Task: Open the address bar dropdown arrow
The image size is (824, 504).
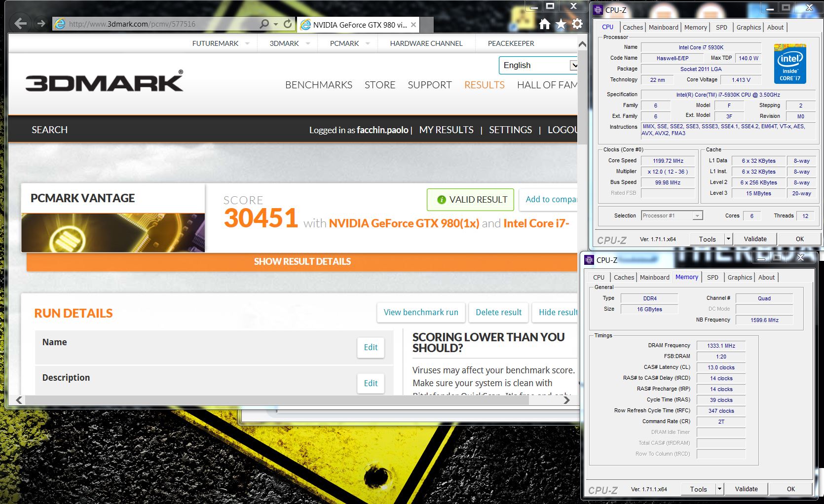Action: click(x=276, y=24)
